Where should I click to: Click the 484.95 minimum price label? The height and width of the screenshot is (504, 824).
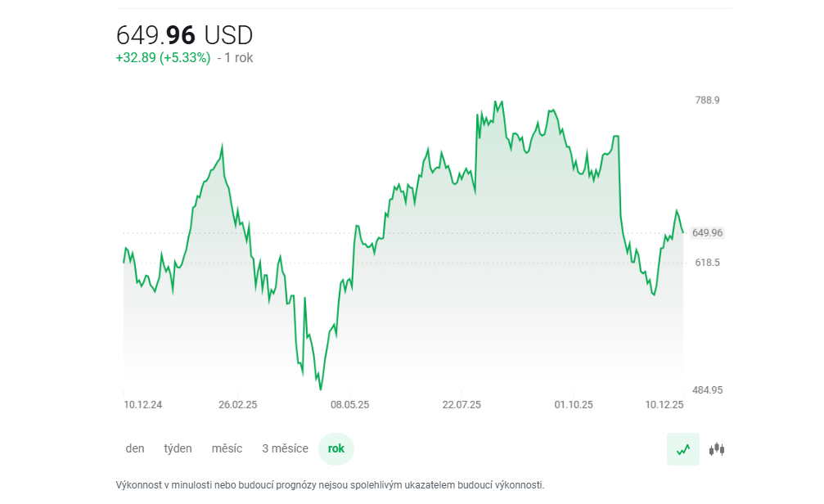click(x=707, y=390)
